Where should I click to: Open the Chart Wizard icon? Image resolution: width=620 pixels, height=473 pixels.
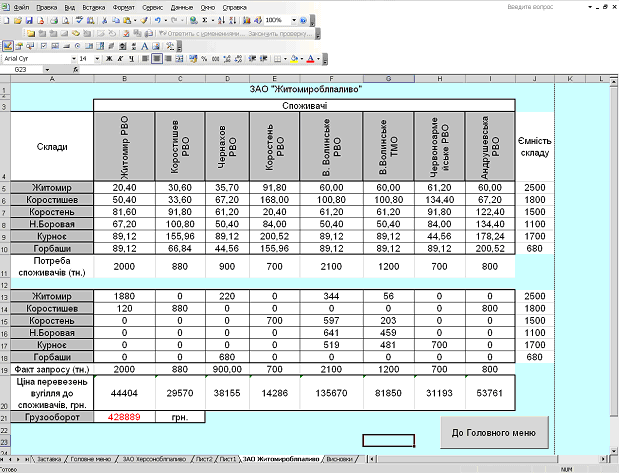pos(249,20)
